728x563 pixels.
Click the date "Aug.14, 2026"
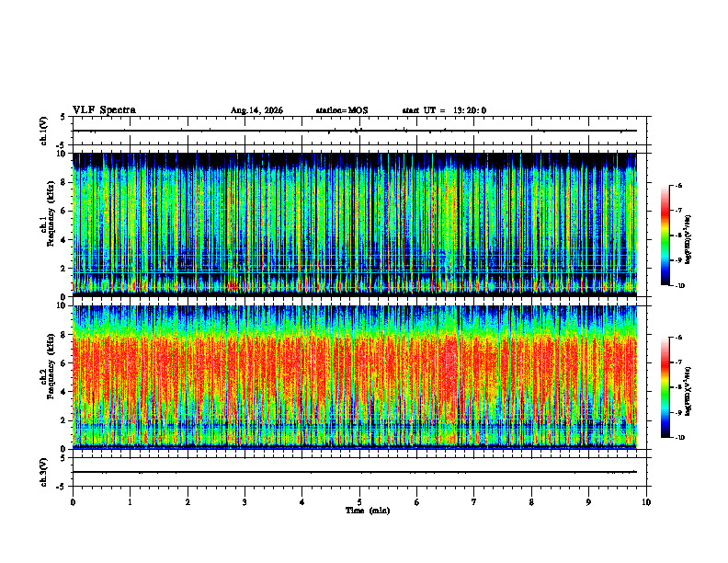coord(256,110)
